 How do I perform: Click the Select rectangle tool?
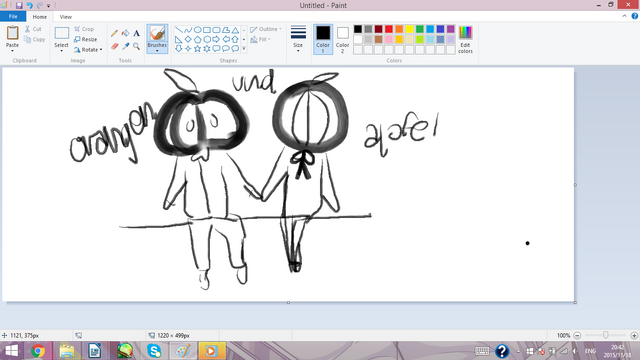coord(62,33)
